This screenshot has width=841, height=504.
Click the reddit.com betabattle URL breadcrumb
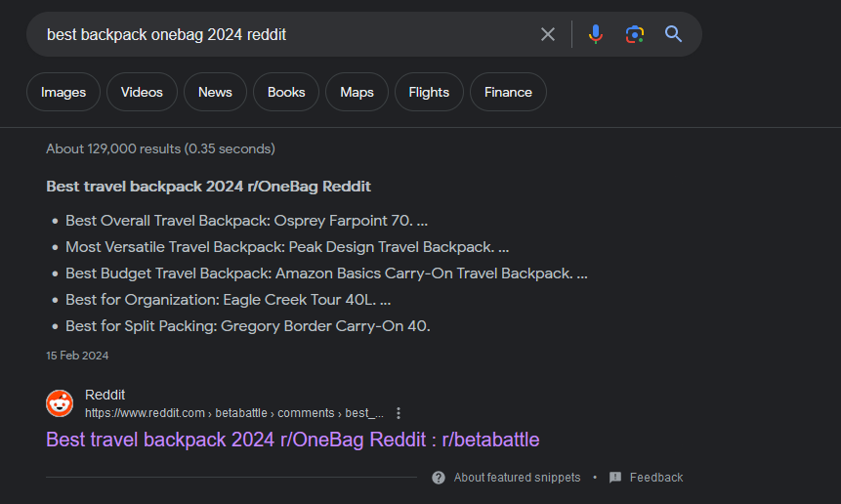pyautogui.click(x=234, y=413)
